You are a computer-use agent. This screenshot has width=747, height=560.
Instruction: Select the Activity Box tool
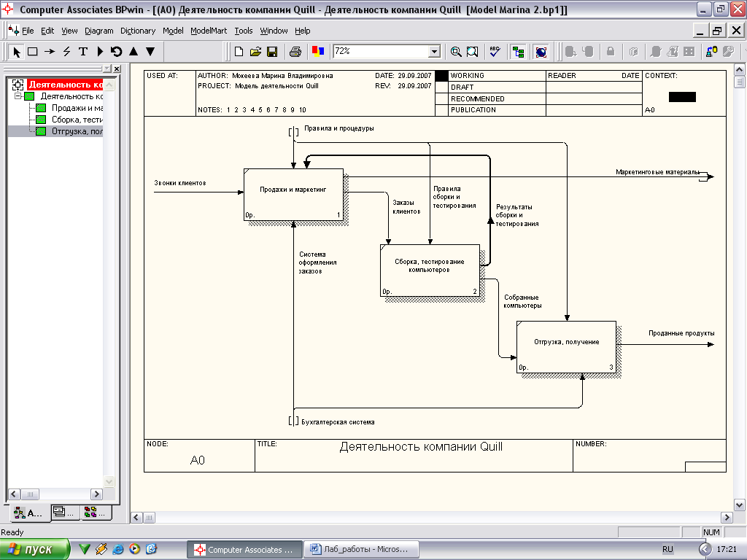pyautogui.click(x=33, y=52)
